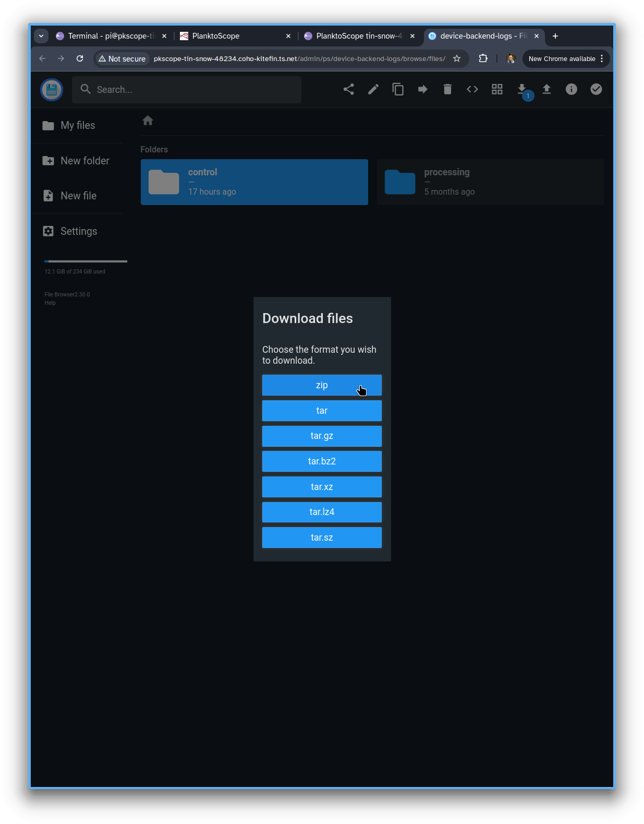
Task: Switch view with the grid icon
Action: pos(497,89)
